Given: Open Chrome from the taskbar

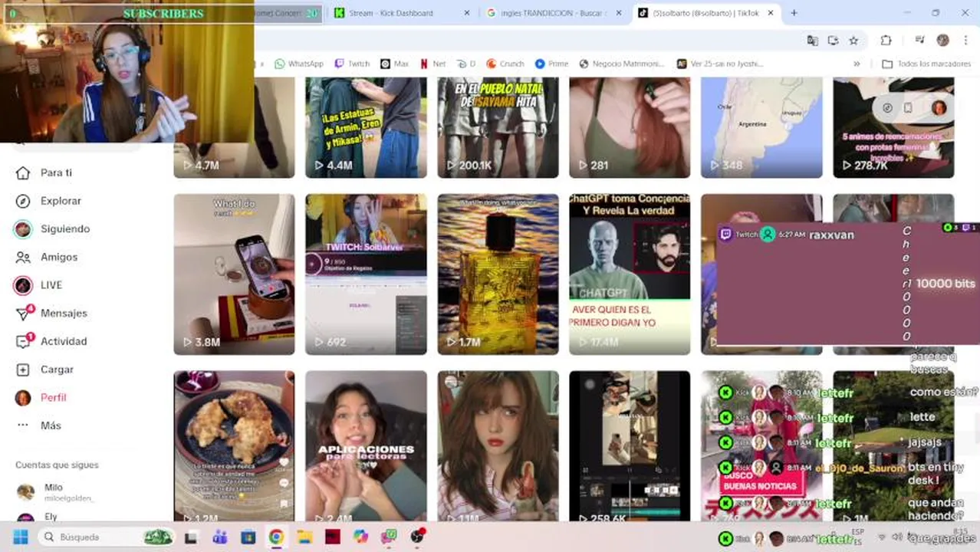Looking at the screenshot, I should [276, 537].
